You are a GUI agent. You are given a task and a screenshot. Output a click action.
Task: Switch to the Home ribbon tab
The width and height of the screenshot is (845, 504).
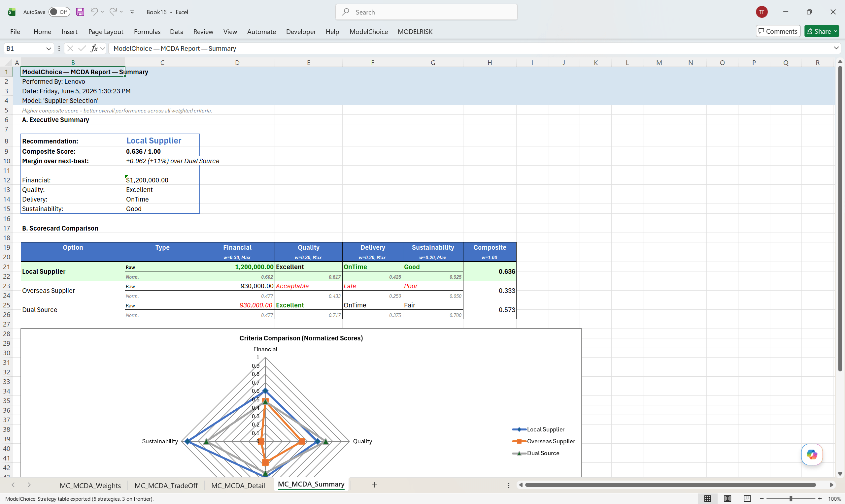43,32
